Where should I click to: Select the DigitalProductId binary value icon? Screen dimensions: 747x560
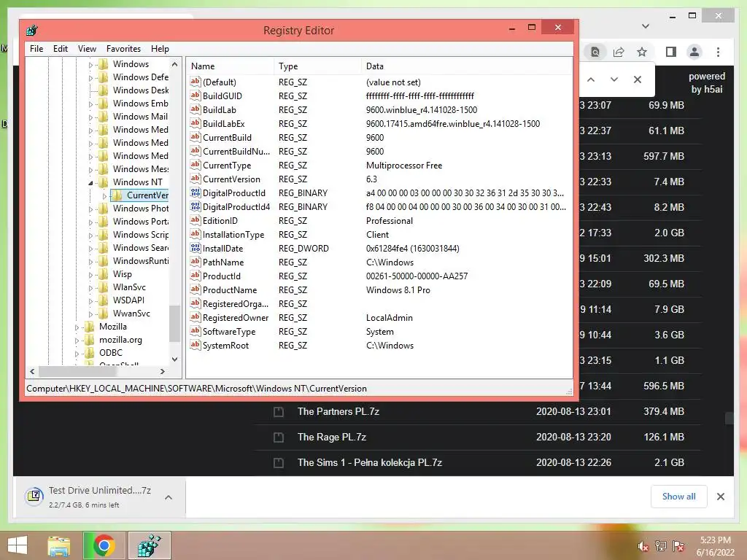(x=196, y=192)
